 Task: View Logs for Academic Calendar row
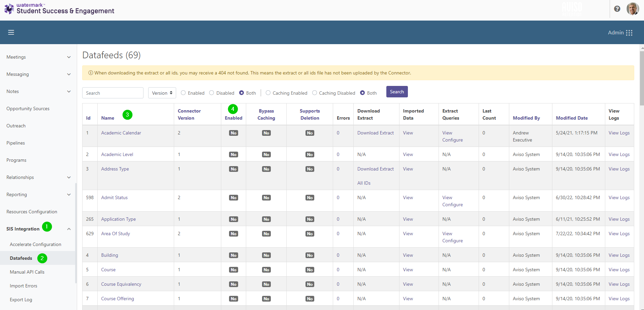(619, 133)
